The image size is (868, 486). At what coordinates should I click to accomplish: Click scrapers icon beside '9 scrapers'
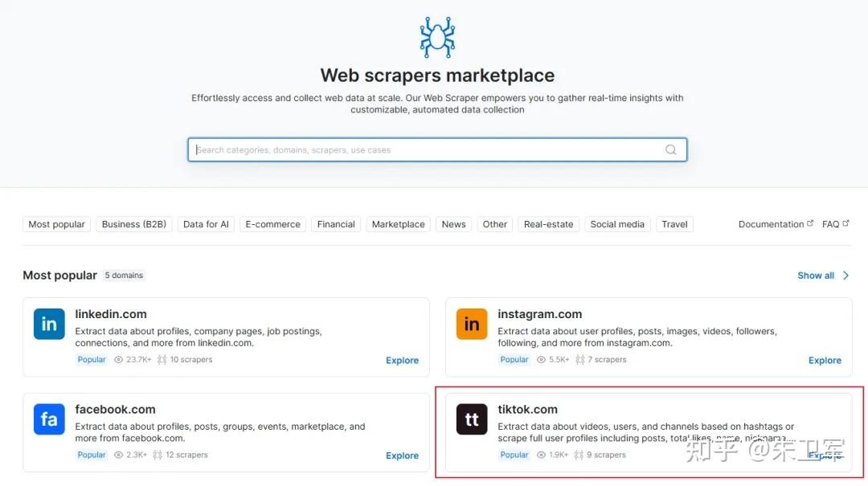pyautogui.click(x=579, y=455)
